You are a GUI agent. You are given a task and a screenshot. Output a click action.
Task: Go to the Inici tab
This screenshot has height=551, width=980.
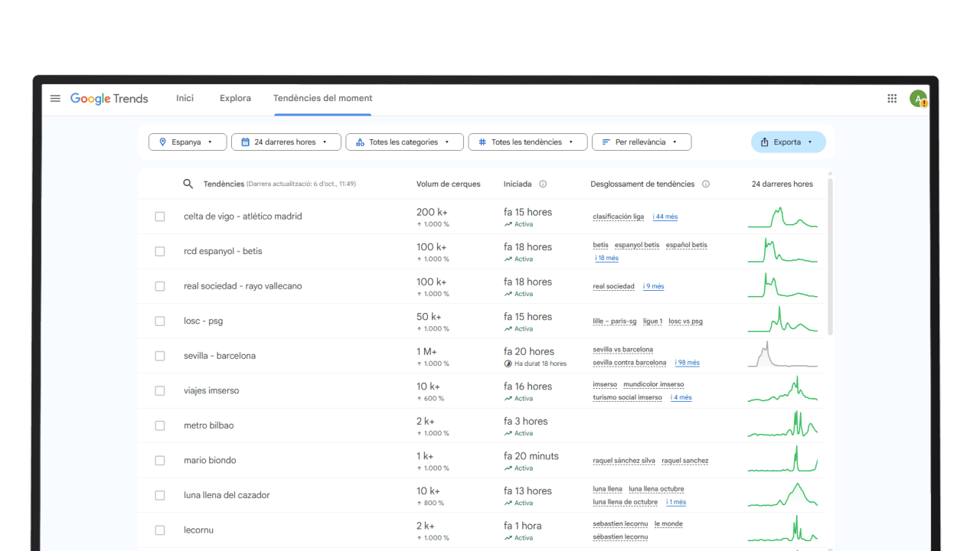pos(185,99)
